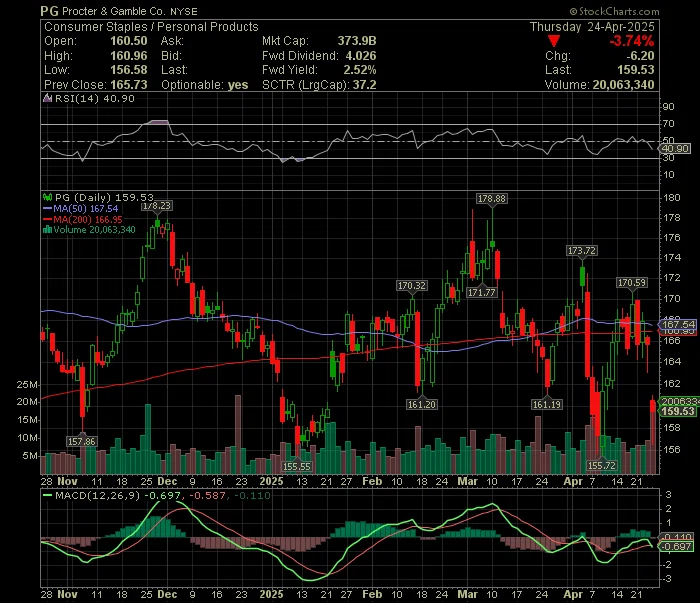Click the 157.86 trough price label
Viewport: 700px width, 603px height.
pos(82,442)
